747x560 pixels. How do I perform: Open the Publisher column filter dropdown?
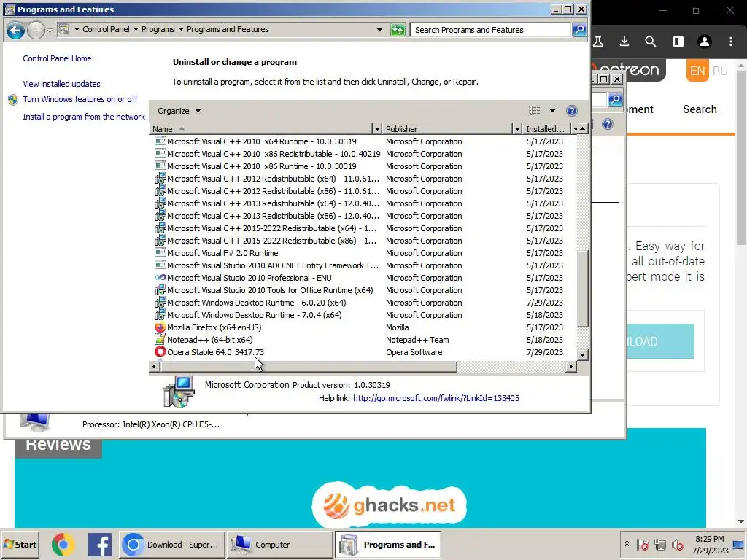[517, 129]
